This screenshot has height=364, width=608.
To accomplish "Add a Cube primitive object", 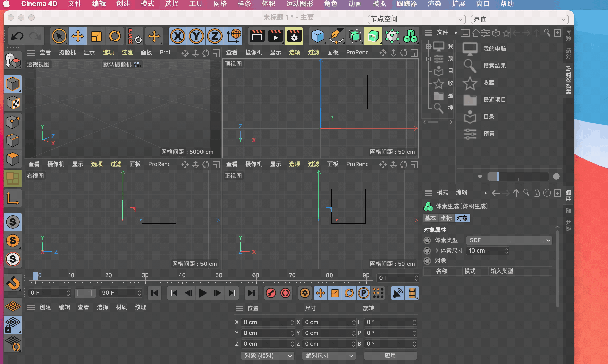I will 318,36.
